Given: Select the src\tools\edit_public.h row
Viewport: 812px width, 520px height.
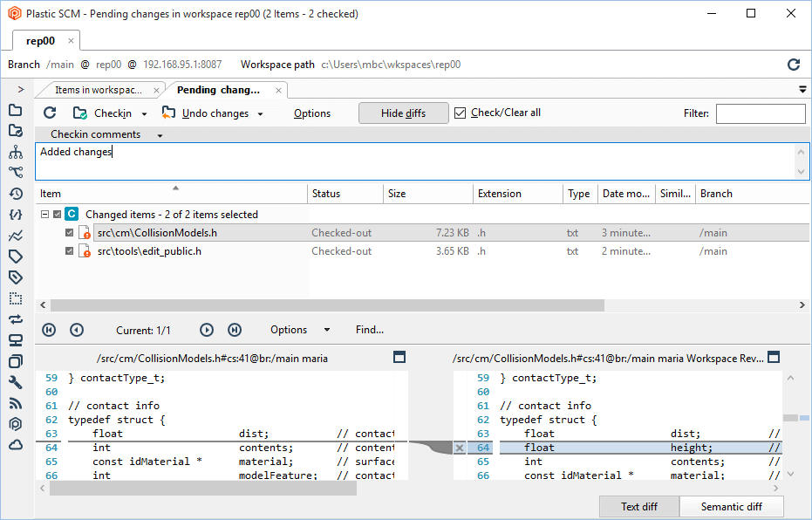Looking at the screenshot, I should point(422,251).
